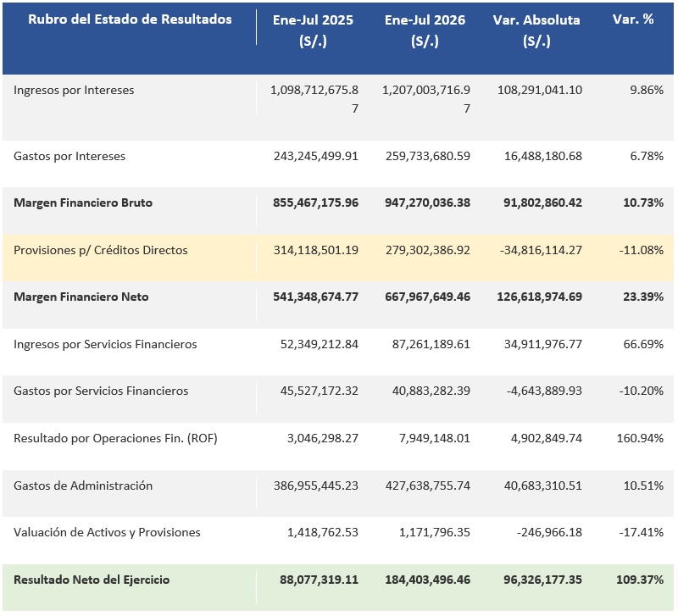
Task: Select cell value 34,911,976.77
Action: (x=543, y=344)
